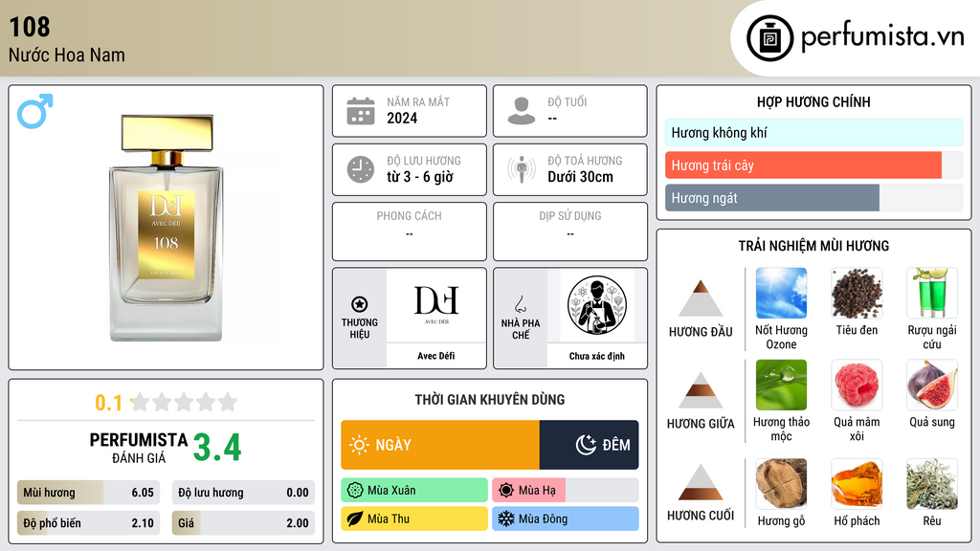
Task: Click the star badge icon above Thương hiệu
Action: 360,304
